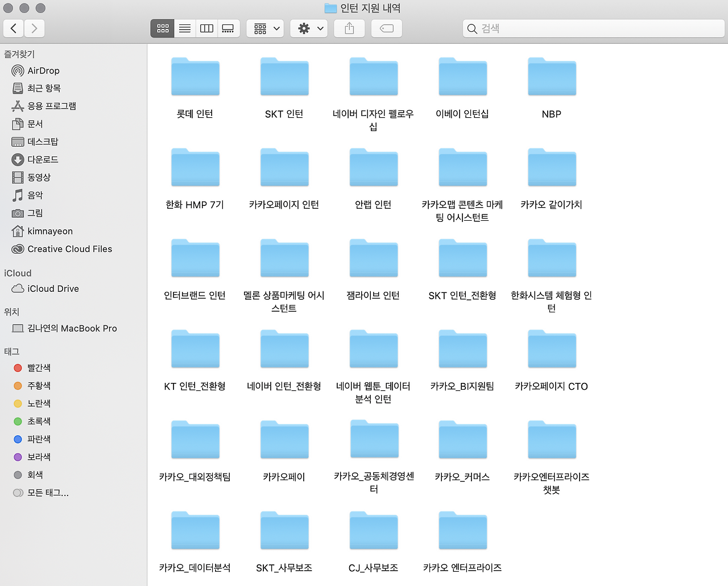Select the 네이버 디자인 펠로우십 folder
728x586 pixels.
coord(373,94)
